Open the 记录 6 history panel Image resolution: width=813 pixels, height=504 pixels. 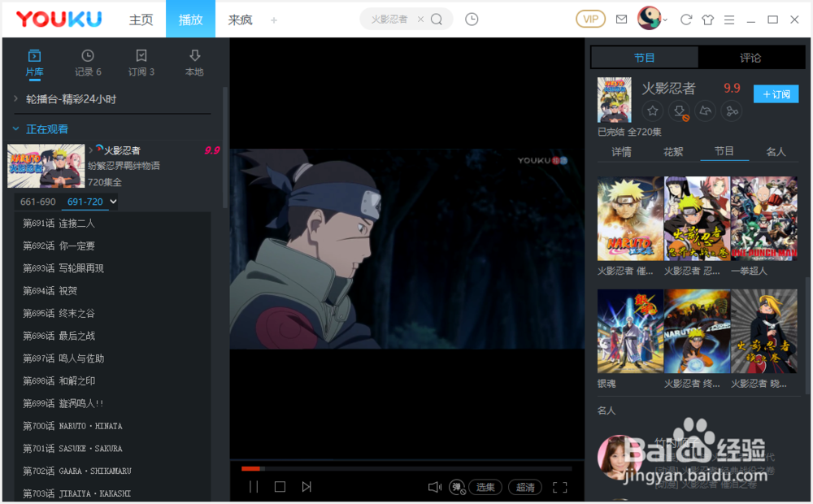point(88,63)
